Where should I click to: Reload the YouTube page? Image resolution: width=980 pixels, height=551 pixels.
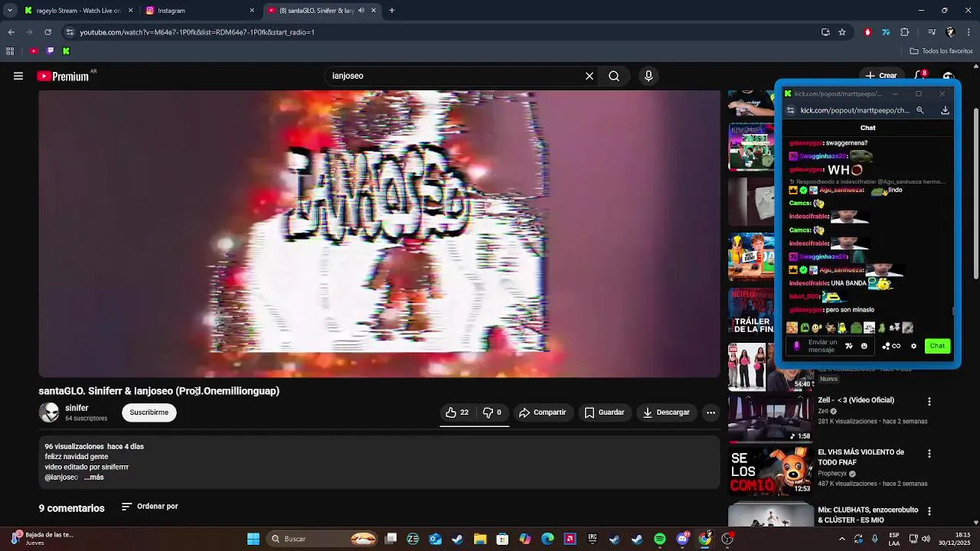pyautogui.click(x=47, y=32)
